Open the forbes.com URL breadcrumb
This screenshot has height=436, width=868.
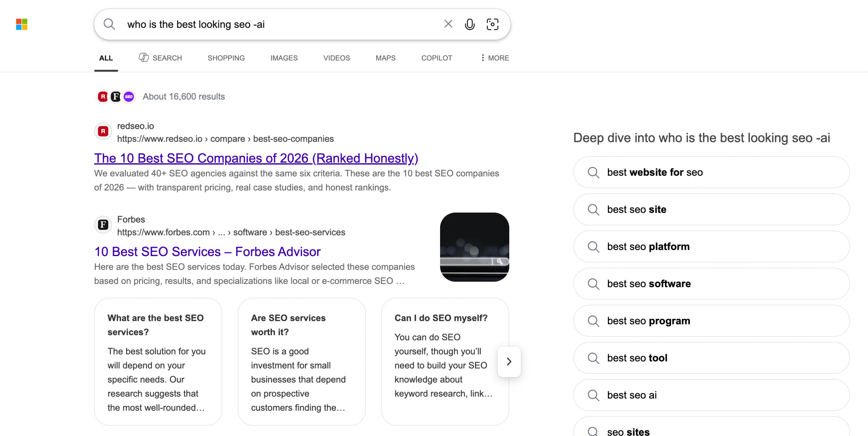point(231,232)
